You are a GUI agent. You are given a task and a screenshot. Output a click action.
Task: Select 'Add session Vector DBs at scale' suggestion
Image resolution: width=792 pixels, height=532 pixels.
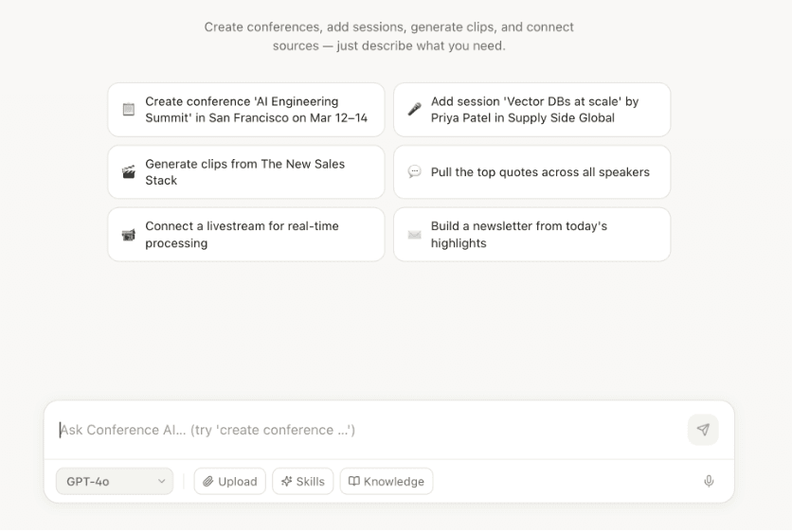(535, 110)
